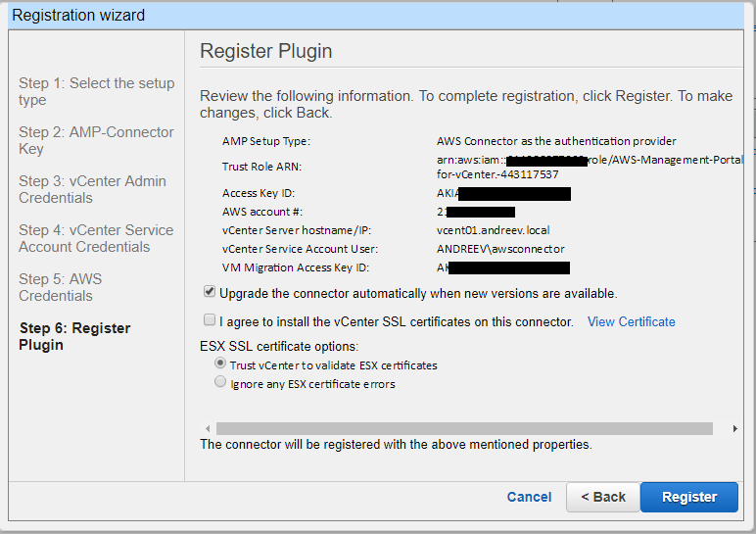756x534 pixels.
Task: Click the AWS account # label
Action: point(262,212)
